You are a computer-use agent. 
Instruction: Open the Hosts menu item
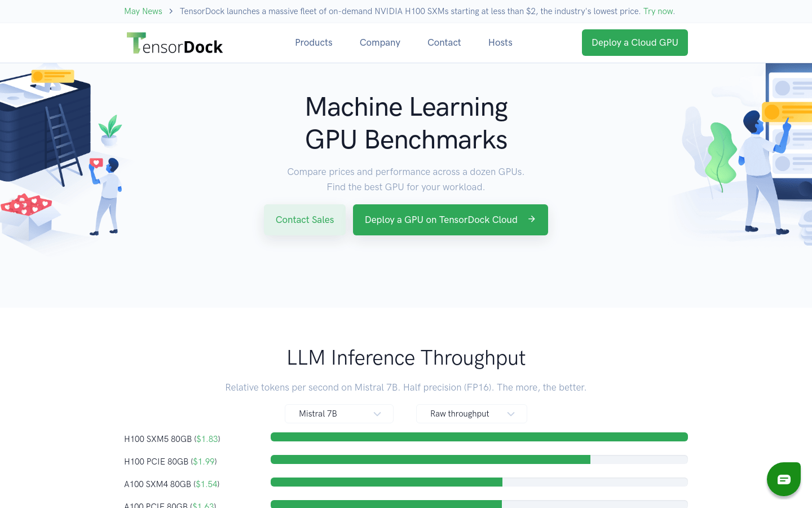pyautogui.click(x=500, y=42)
